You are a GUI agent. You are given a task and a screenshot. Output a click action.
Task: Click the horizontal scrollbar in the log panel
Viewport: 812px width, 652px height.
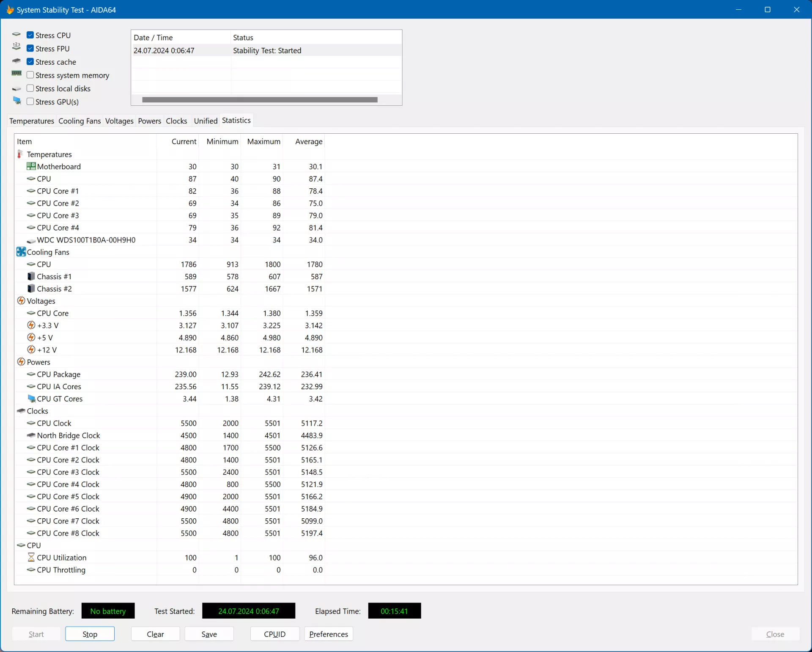[x=260, y=100]
